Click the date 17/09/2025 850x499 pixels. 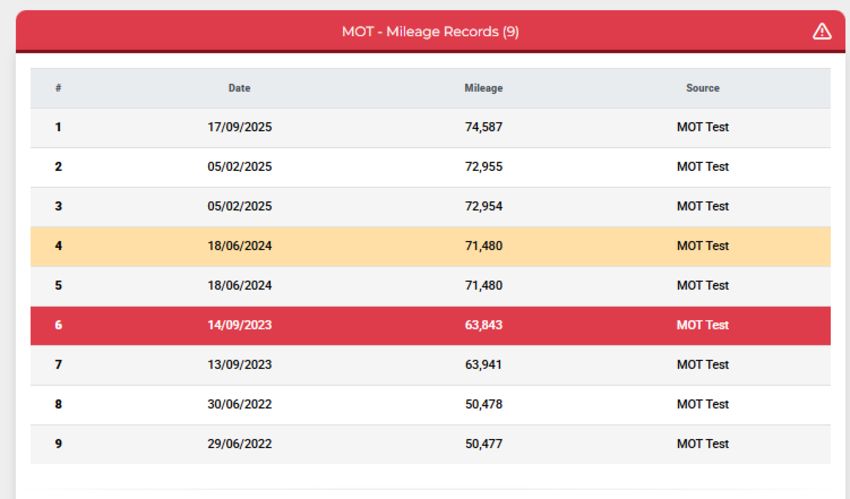click(240, 127)
